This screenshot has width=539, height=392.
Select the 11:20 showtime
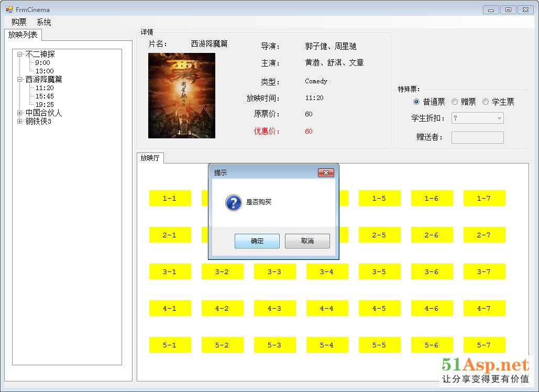45,88
